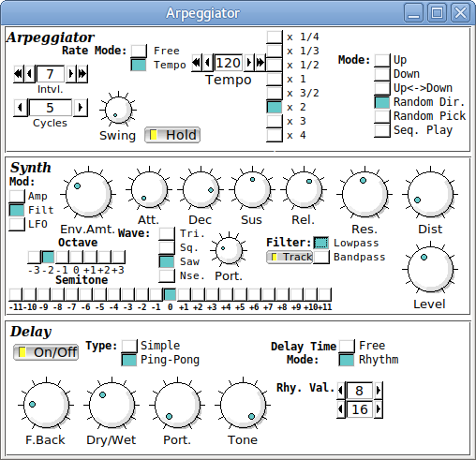Select the x 2 tempo multiplier
The image size is (476, 460).
pos(275,107)
